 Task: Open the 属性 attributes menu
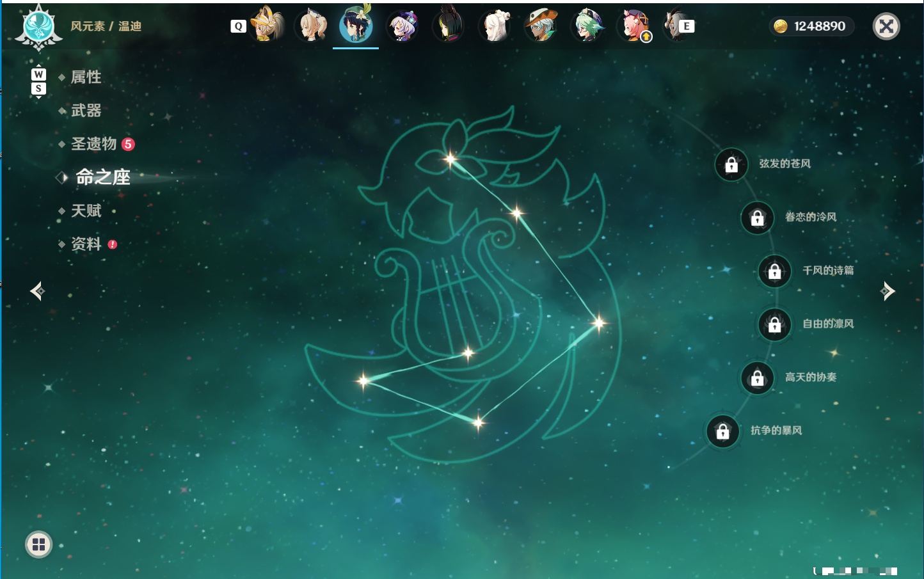(x=86, y=77)
